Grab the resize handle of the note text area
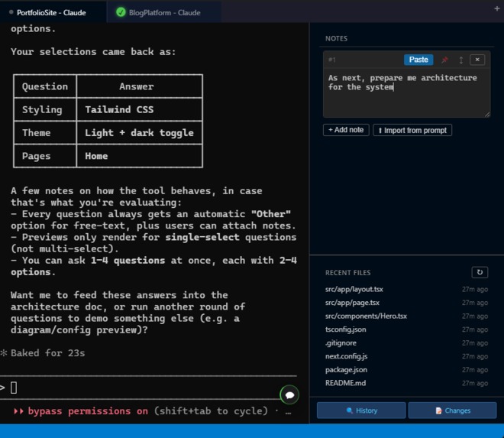 pos(487,114)
